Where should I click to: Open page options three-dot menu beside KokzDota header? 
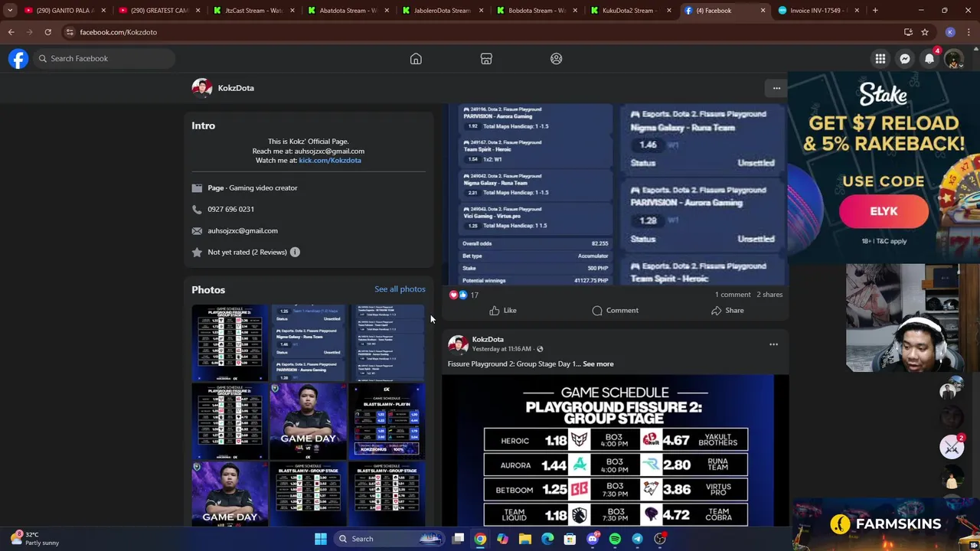pyautogui.click(x=776, y=88)
